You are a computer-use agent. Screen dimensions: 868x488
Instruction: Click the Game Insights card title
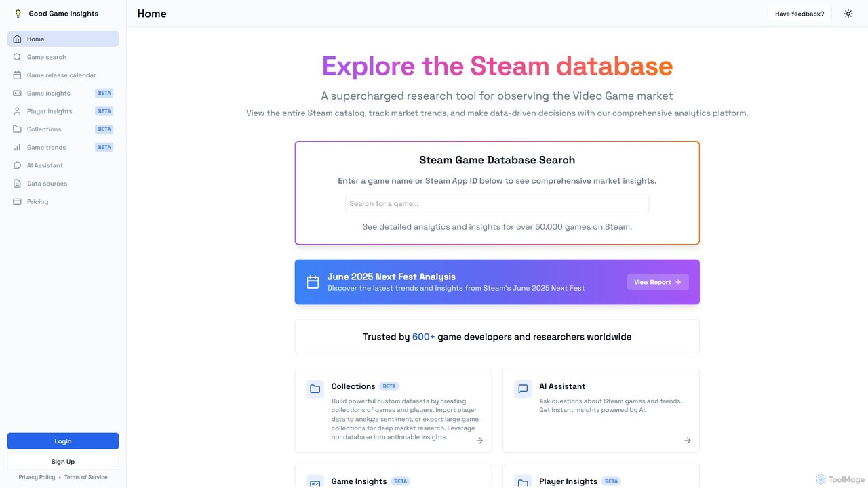click(x=359, y=481)
